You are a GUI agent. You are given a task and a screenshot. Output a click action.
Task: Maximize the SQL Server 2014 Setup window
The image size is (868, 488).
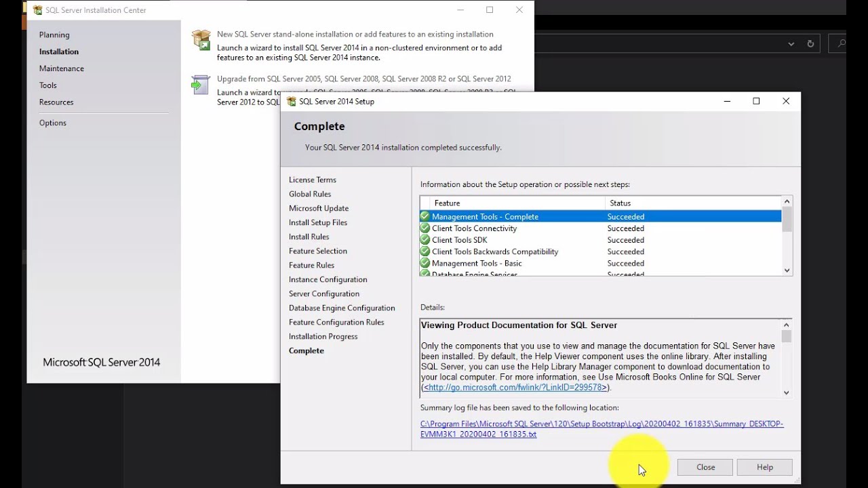point(756,101)
